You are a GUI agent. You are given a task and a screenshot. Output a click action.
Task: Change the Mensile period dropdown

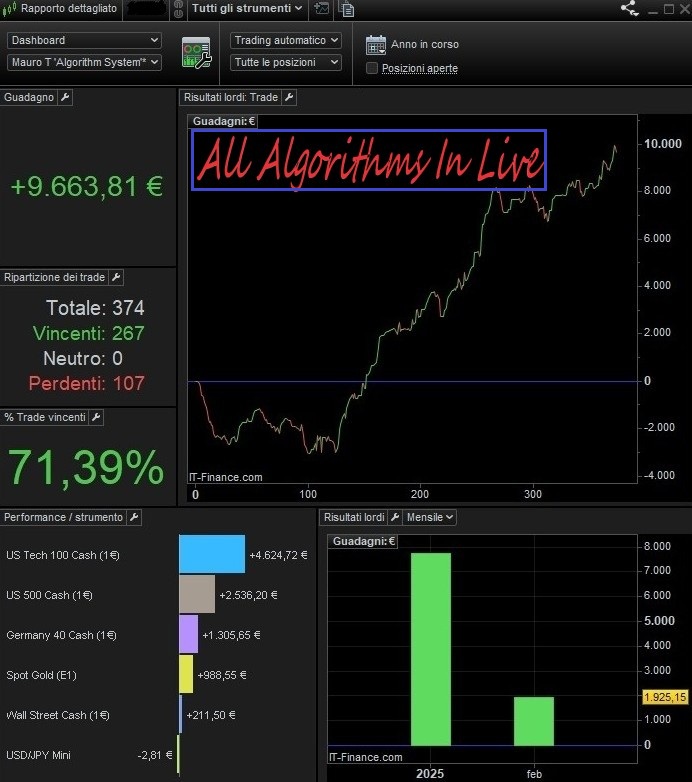pos(430,517)
